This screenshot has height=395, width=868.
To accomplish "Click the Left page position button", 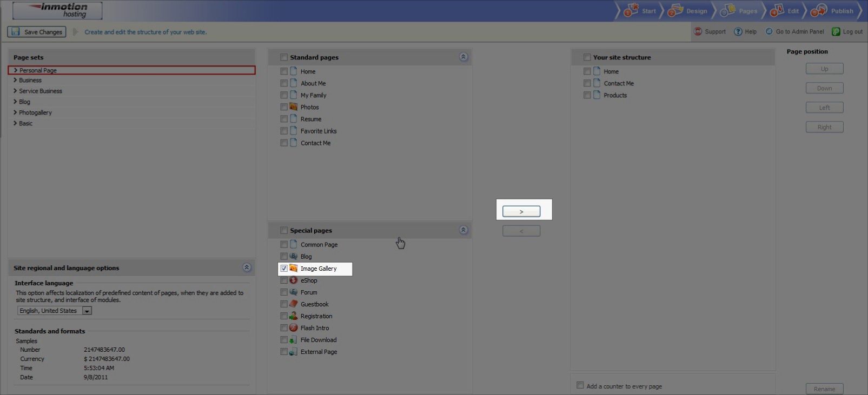I will (x=824, y=108).
